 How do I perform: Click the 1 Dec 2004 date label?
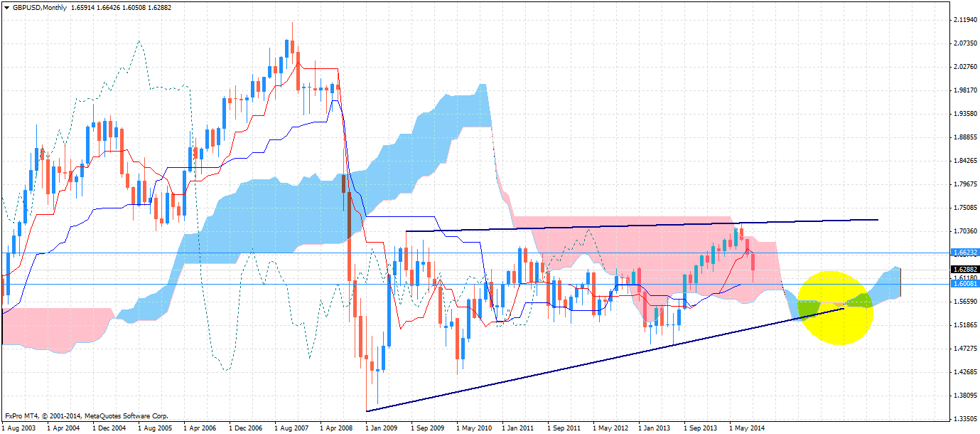(x=110, y=429)
